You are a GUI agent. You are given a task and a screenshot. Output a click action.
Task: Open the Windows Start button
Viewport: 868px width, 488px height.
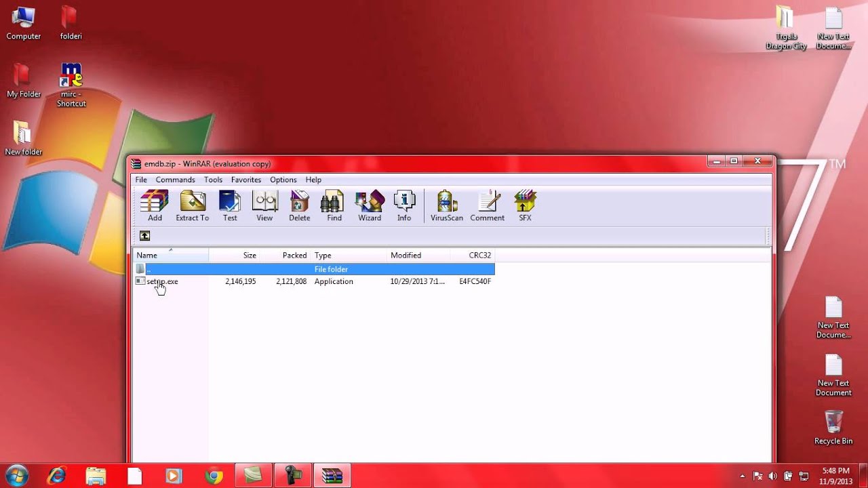point(16,475)
